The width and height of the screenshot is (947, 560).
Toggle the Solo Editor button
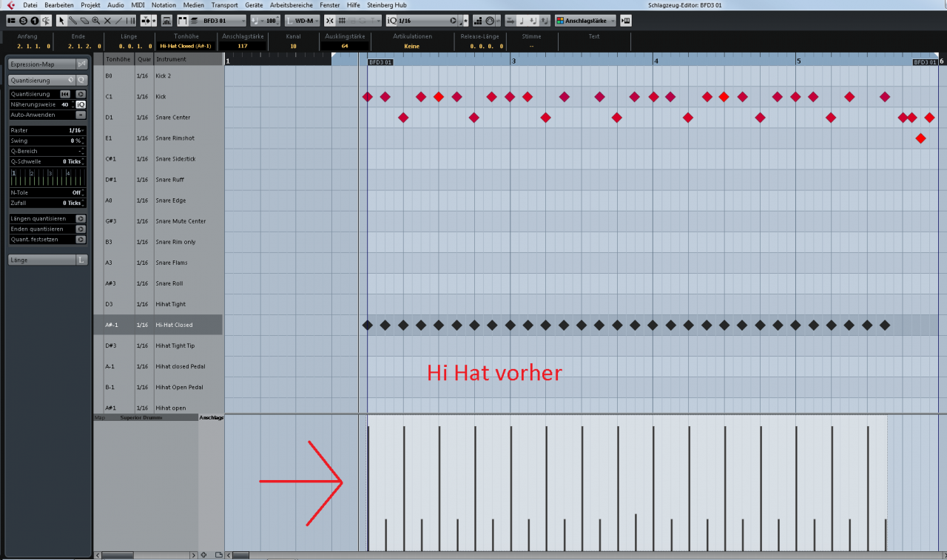tap(24, 21)
